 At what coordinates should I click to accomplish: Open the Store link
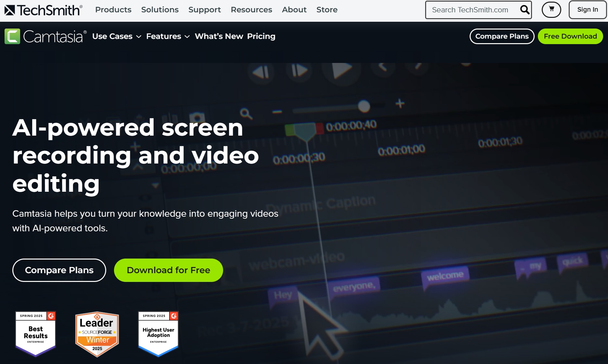[327, 10]
